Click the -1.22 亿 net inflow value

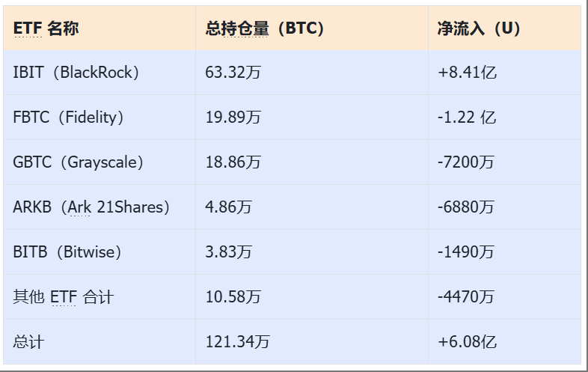(467, 117)
